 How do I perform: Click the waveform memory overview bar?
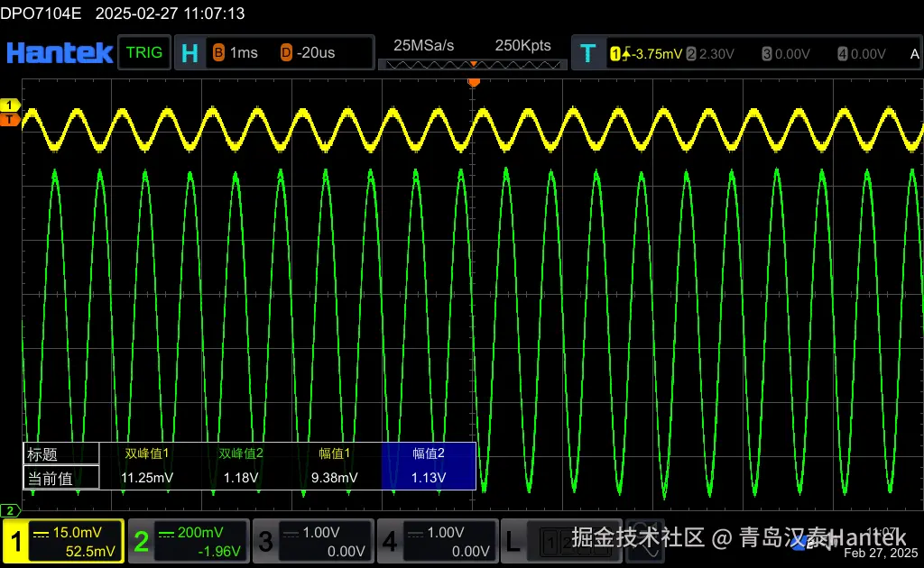[x=472, y=64]
